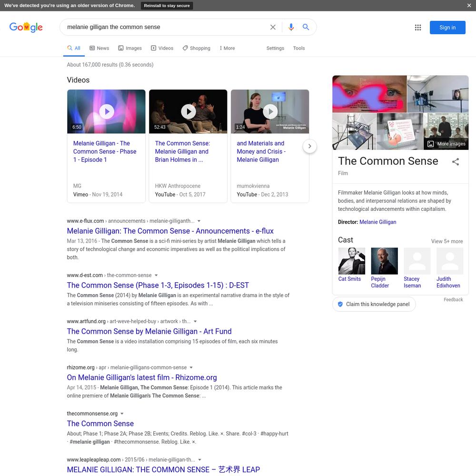476x476 pixels.
Task: Clear the search query with X icon
Action: coord(273,27)
